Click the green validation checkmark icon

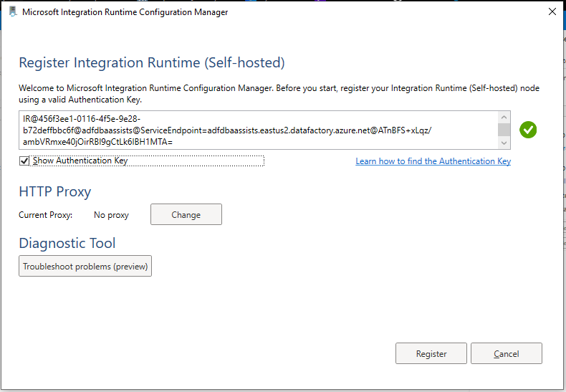point(529,130)
